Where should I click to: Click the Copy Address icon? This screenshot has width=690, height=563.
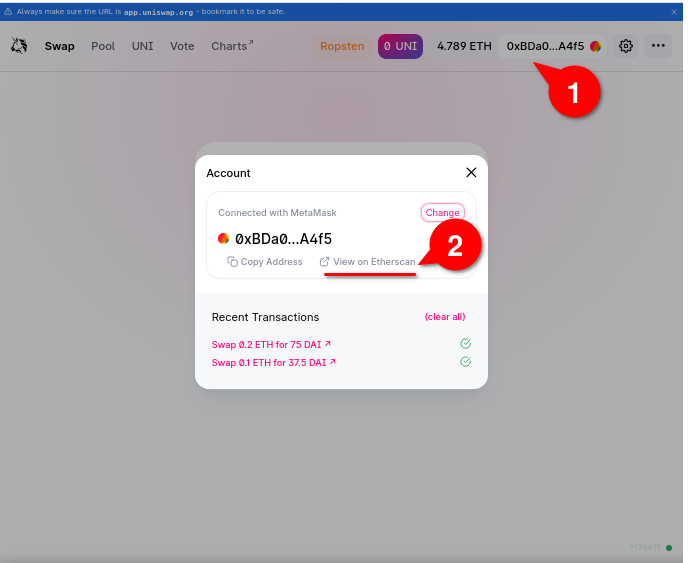[232, 262]
